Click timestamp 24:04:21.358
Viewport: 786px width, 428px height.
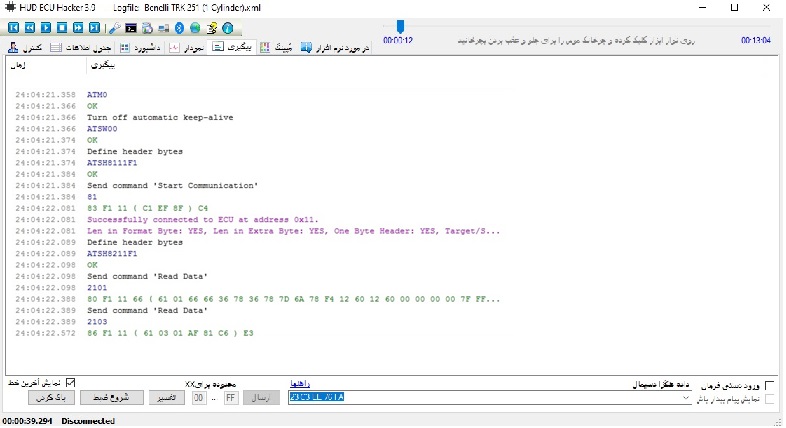point(45,95)
